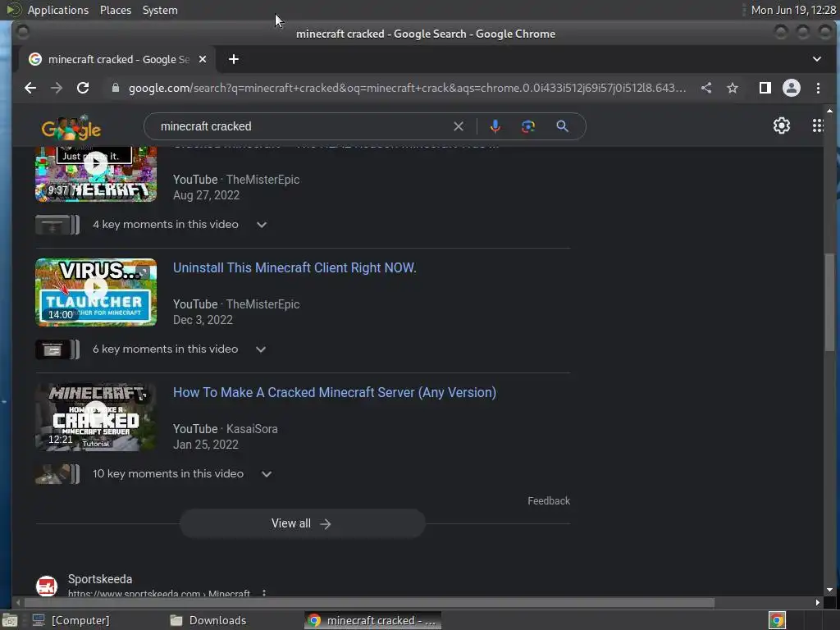Image resolution: width=840 pixels, height=630 pixels.
Task: Open Google quick settings gear
Action: (x=782, y=126)
